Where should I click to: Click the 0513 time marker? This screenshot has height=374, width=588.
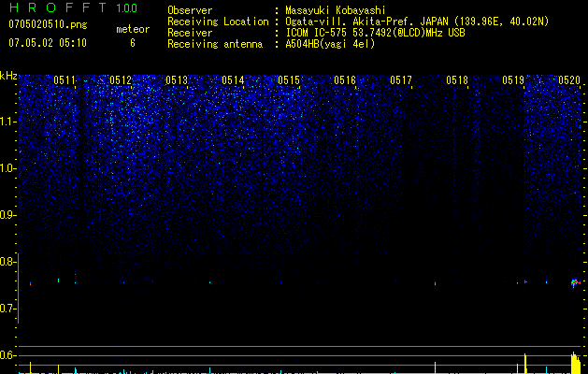[x=177, y=79]
